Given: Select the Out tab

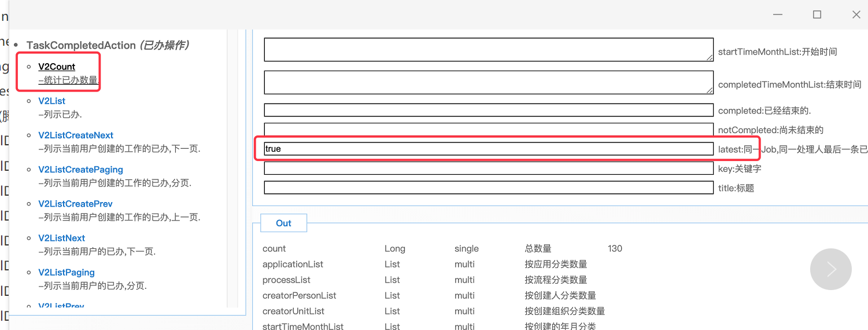Looking at the screenshot, I should click(283, 223).
